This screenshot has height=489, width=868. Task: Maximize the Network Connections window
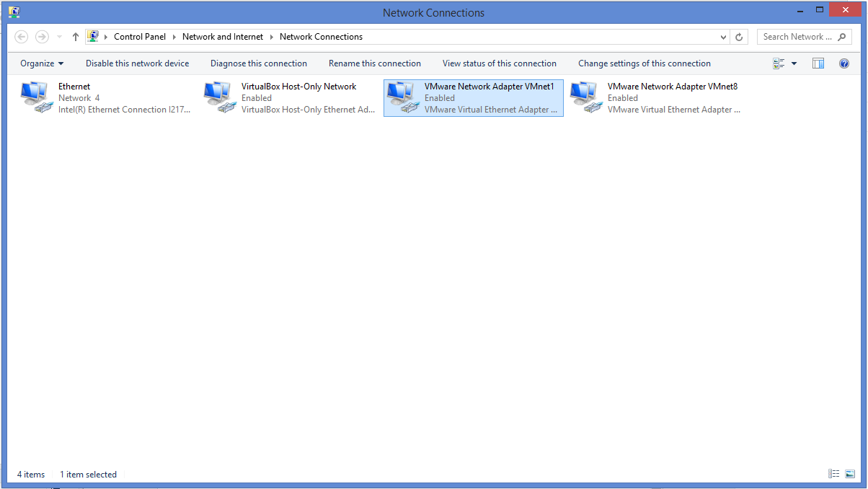tap(820, 10)
